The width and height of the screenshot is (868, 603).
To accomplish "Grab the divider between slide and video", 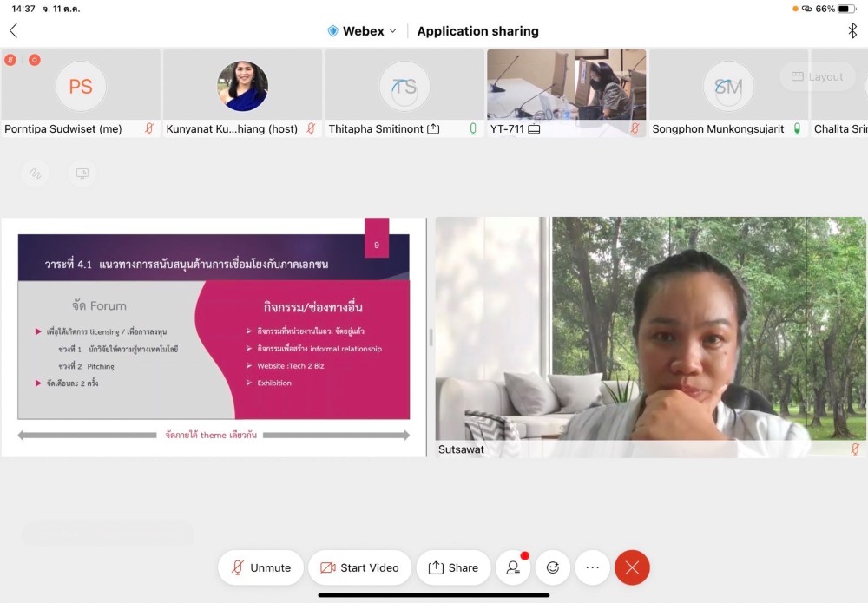I will coord(431,337).
